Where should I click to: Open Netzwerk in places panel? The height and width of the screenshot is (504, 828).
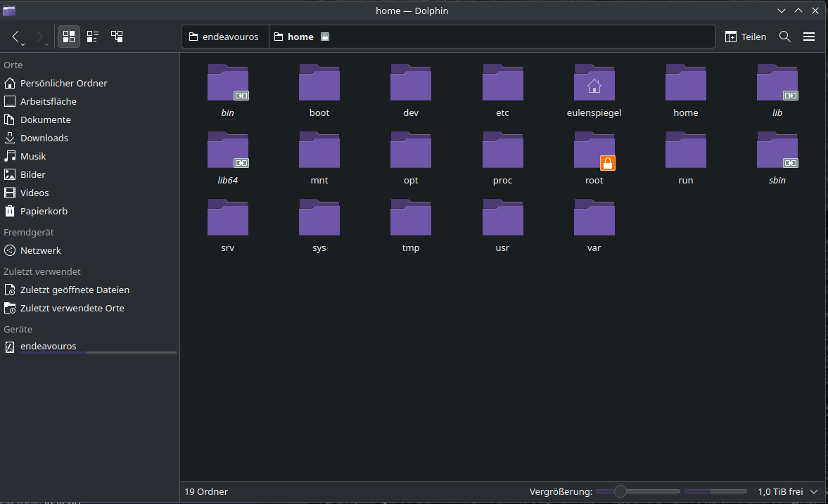(40, 250)
